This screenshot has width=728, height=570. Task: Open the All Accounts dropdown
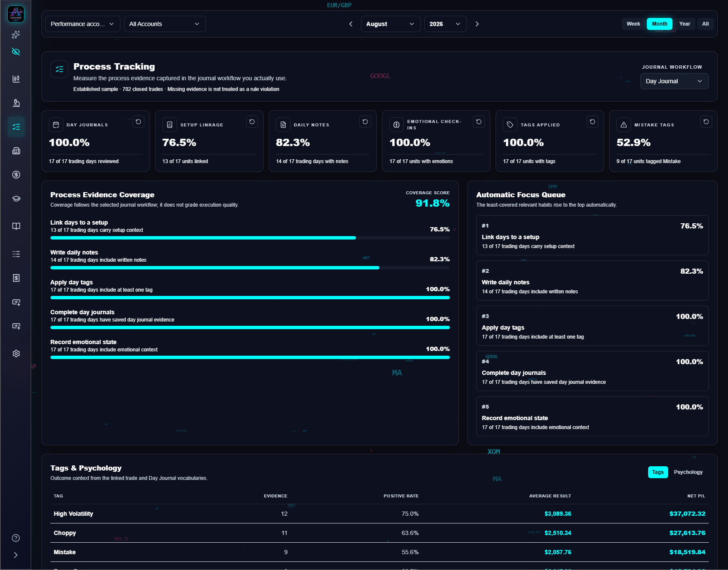pyautogui.click(x=164, y=24)
